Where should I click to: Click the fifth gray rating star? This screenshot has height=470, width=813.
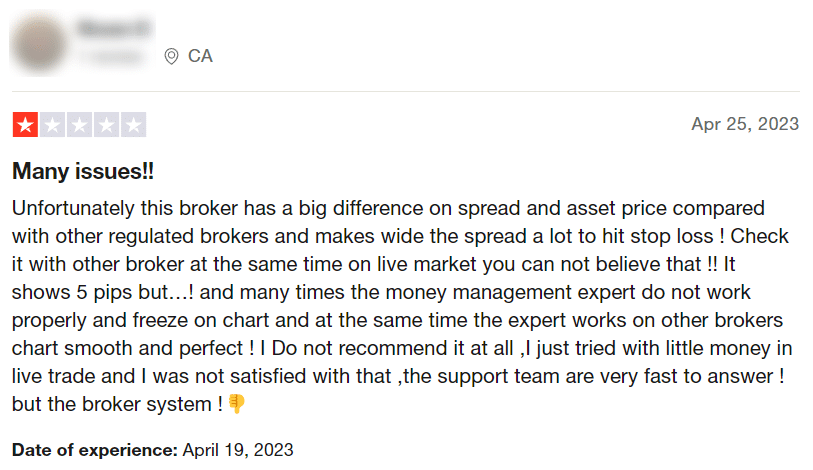(x=133, y=125)
